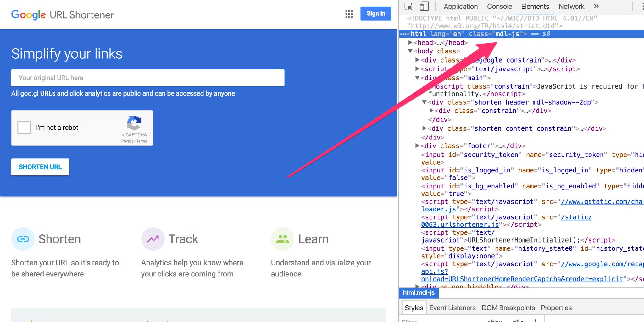Expand the shorten content constrain div
The image size is (644, 322).
425,128
